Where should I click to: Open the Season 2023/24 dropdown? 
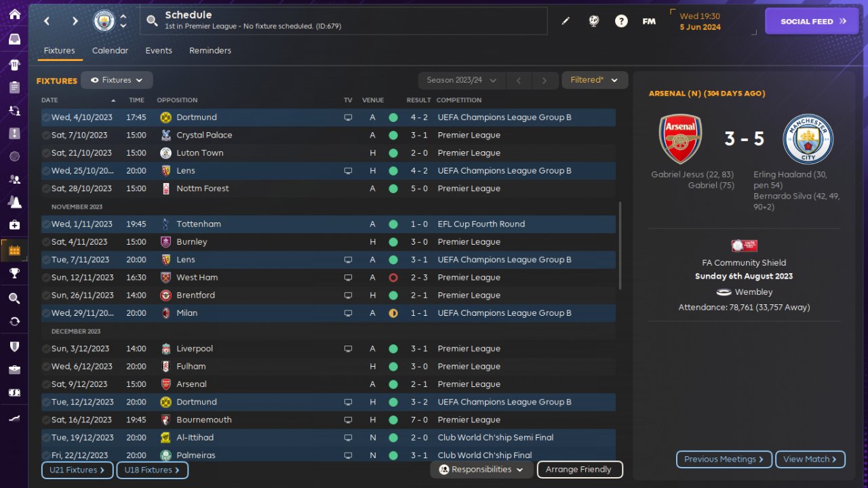(461, 80)
